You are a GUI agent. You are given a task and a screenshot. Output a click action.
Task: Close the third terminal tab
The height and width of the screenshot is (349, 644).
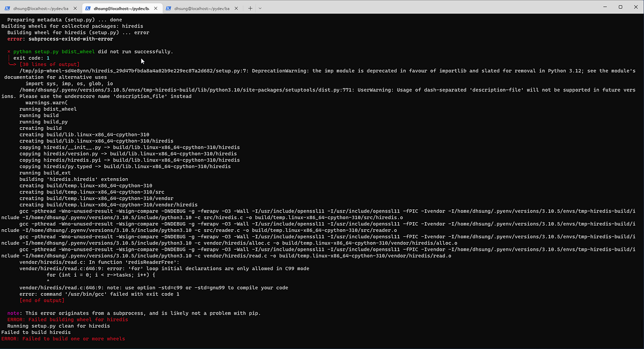pos(236,8)
